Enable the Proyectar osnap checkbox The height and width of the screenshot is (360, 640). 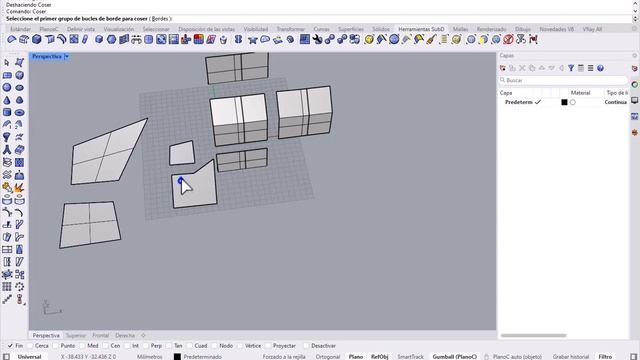click(x=268, y=346)
